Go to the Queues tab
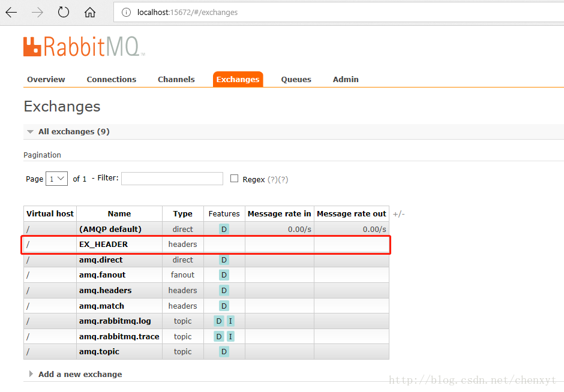Image resolution: width=564 pixels, height=392 pixels. [x=296, y=79]
